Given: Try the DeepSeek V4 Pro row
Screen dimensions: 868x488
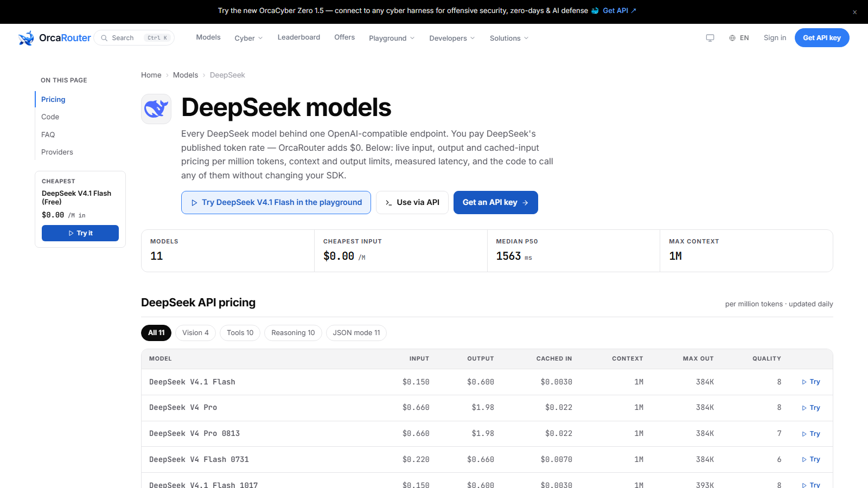Looking at the screenshot, I should click(x=811, y=408).
